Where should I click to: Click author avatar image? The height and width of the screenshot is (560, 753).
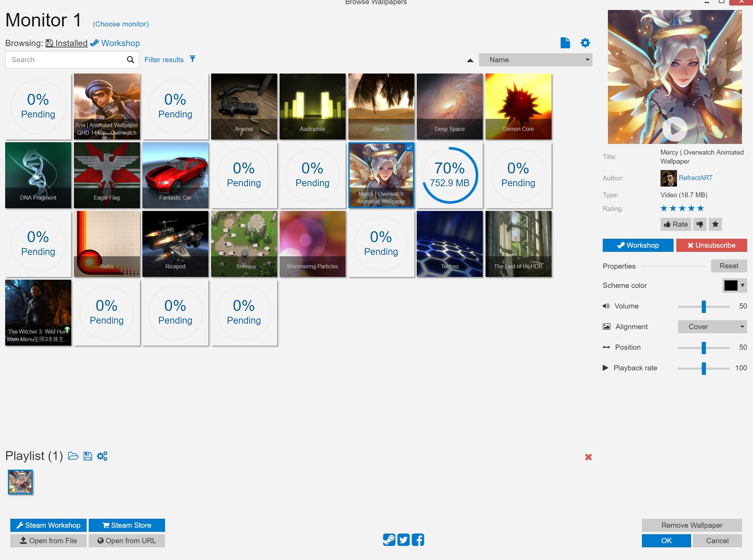[668, 178]
